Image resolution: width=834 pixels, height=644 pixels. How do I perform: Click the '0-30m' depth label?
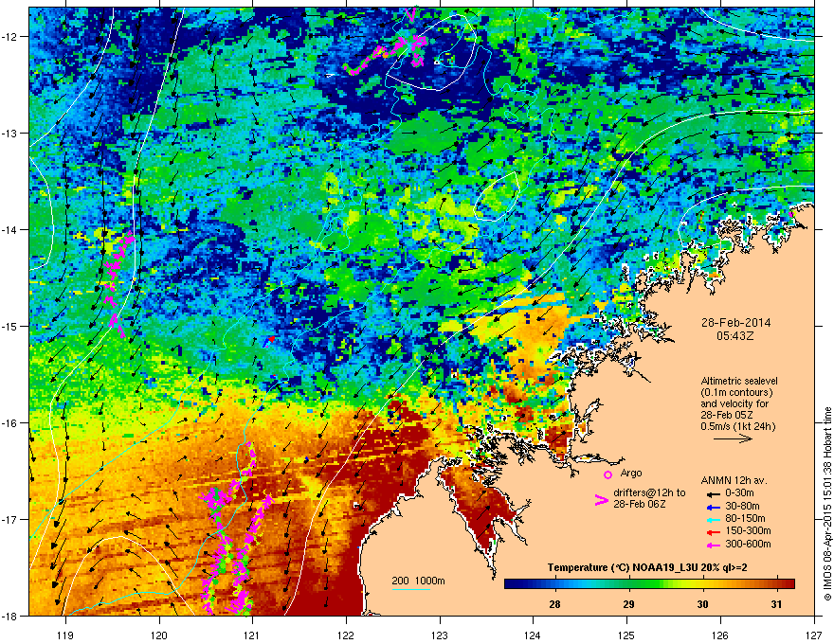(x=740, y=493)
